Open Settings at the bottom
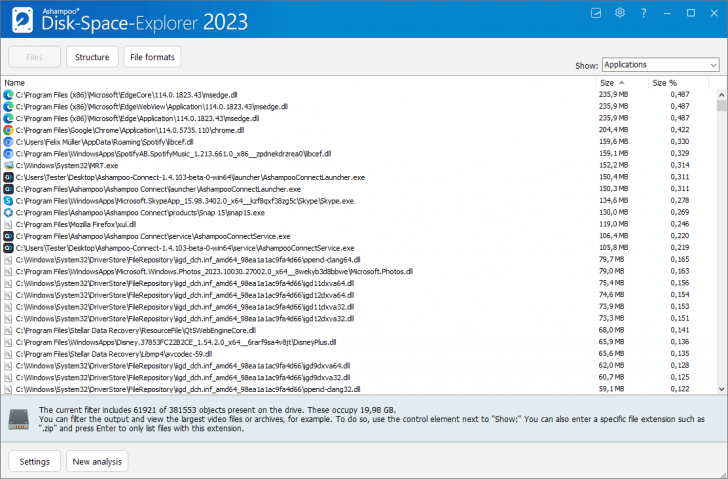Screen dimensions: 728x479 (34, 462)
